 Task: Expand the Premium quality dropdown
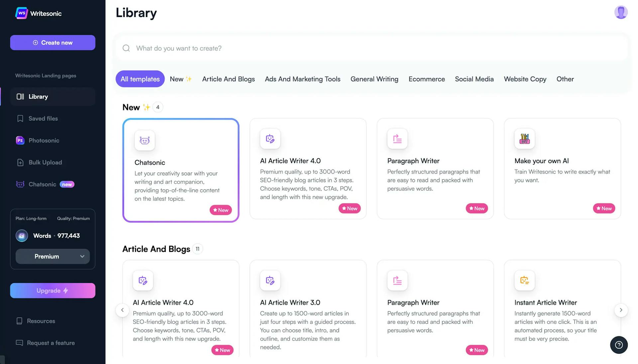coord(53,256)
